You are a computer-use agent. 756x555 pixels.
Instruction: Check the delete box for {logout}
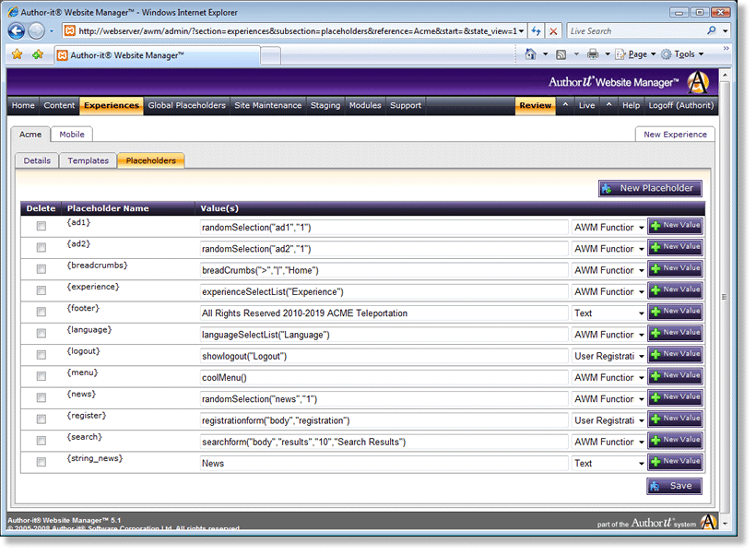(41, 355)
